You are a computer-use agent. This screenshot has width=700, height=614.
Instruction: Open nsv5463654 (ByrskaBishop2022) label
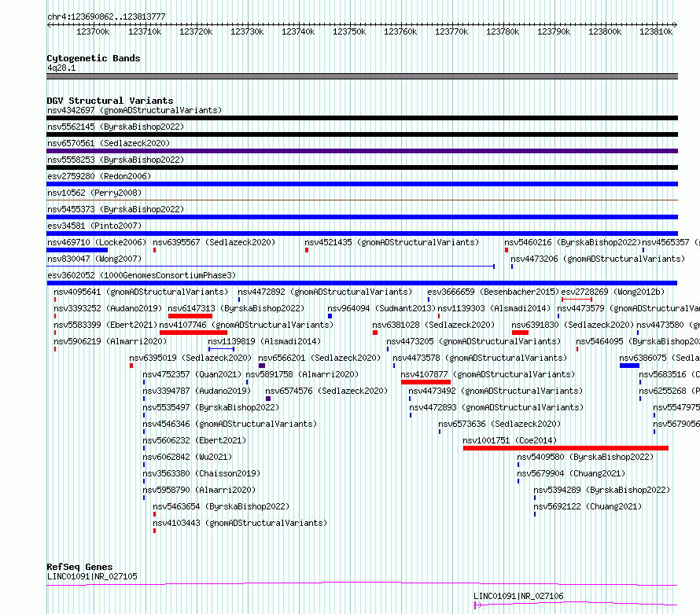pos(221,506)
